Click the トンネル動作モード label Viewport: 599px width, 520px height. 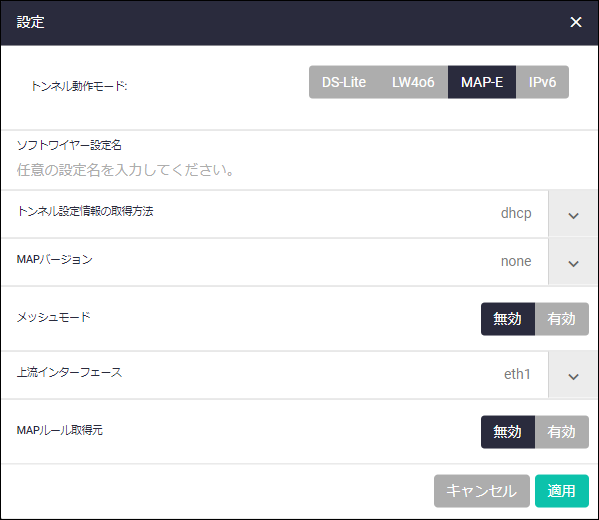coord(79,86)
